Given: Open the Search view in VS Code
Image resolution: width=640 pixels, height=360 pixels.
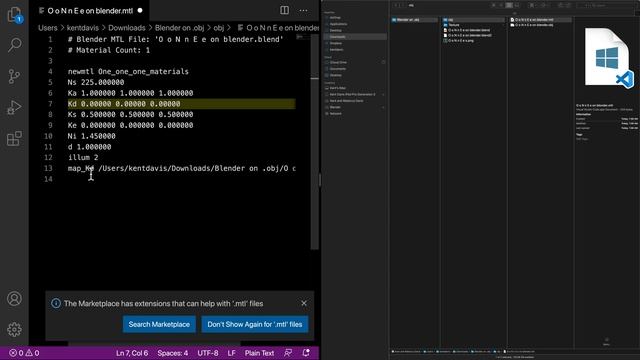Looking at the screenshot, I should [14, 44].
